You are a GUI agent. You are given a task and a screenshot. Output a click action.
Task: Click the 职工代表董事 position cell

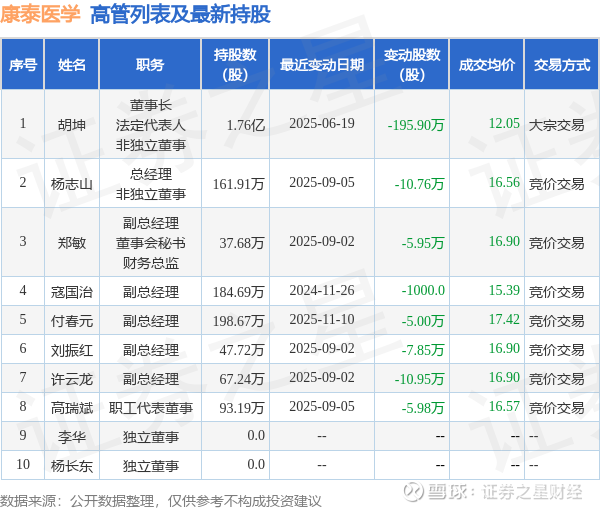[x=151, y=408]
